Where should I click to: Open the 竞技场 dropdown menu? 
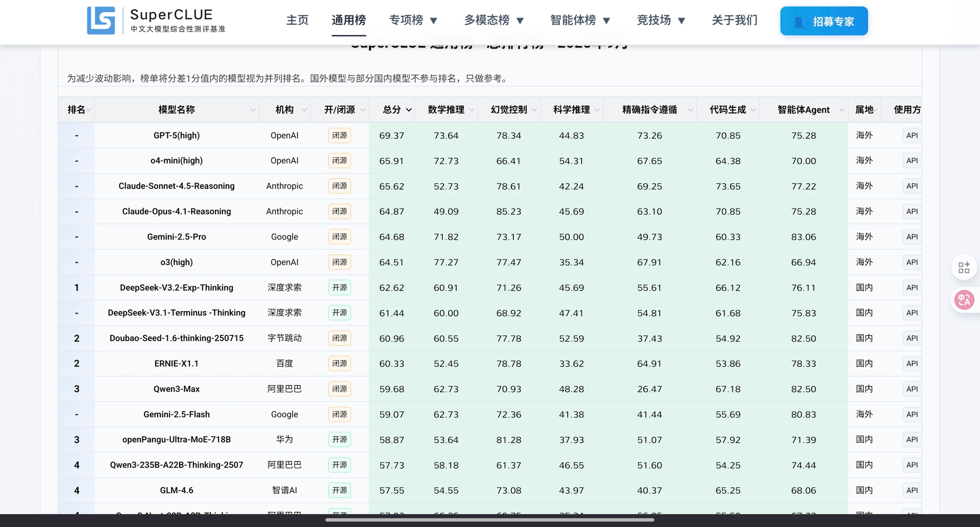(661, 20)
